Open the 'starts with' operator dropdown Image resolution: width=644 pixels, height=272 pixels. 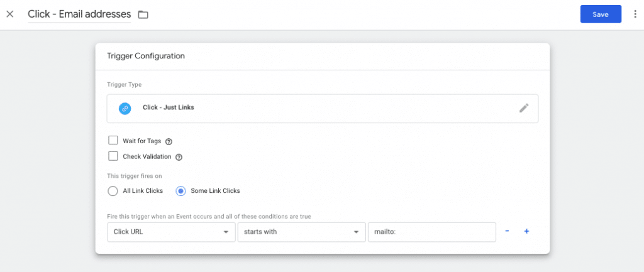(301, 232)
